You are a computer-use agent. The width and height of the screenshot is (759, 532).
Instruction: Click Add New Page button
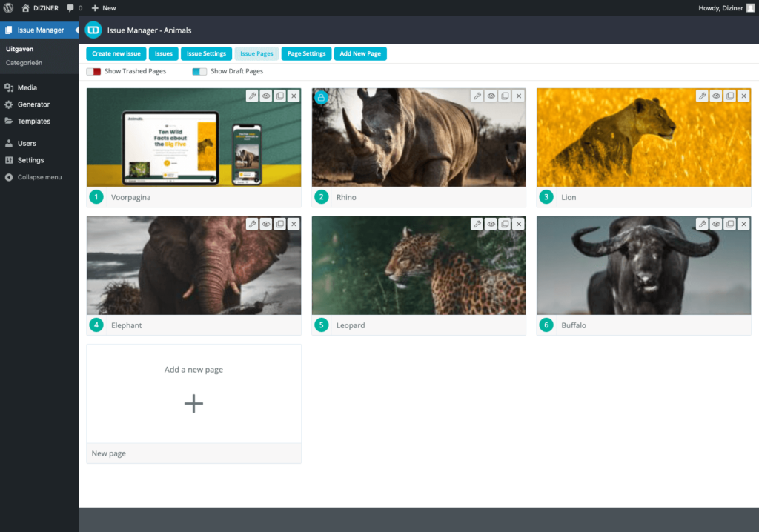(x=360, y=54)
